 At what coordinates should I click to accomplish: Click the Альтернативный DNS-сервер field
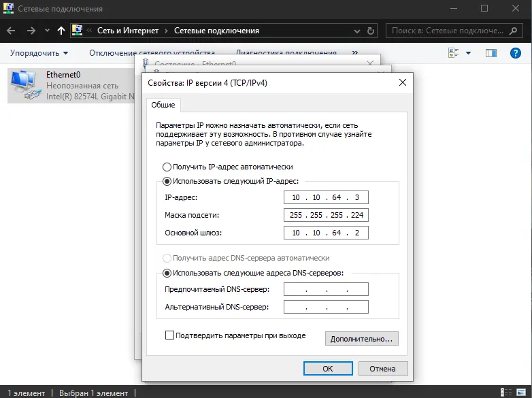[x=326, y=307]
